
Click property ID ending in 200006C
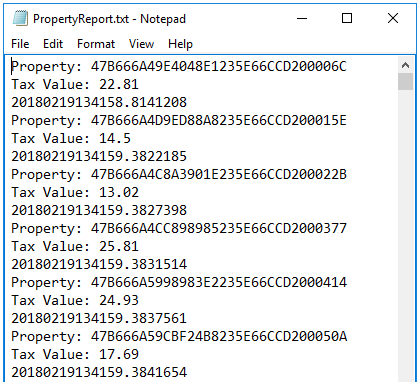(219, 66)
